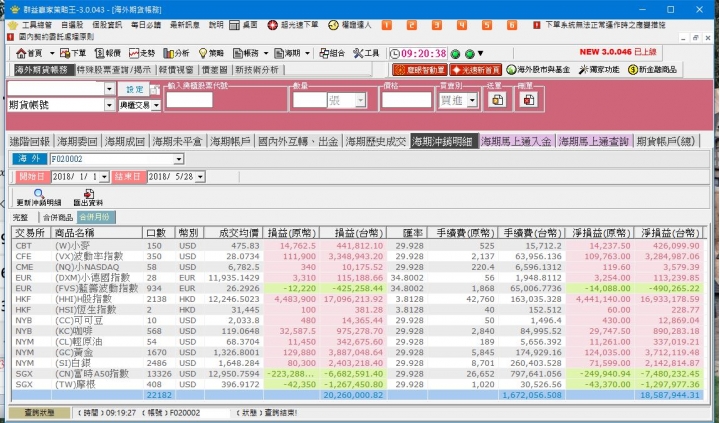
Task: Switch to 海期馬上通入金 tab
Action: click(x=516, y=141)
